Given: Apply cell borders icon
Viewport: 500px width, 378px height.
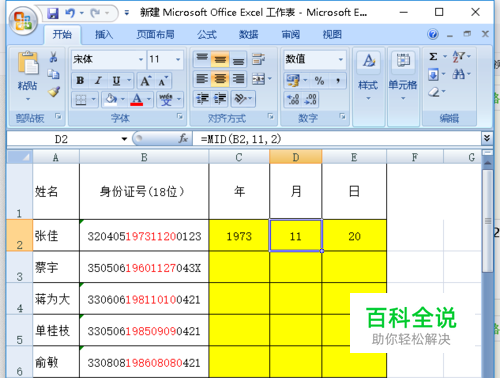Looking at the screenshot, I should pos(81,99).
